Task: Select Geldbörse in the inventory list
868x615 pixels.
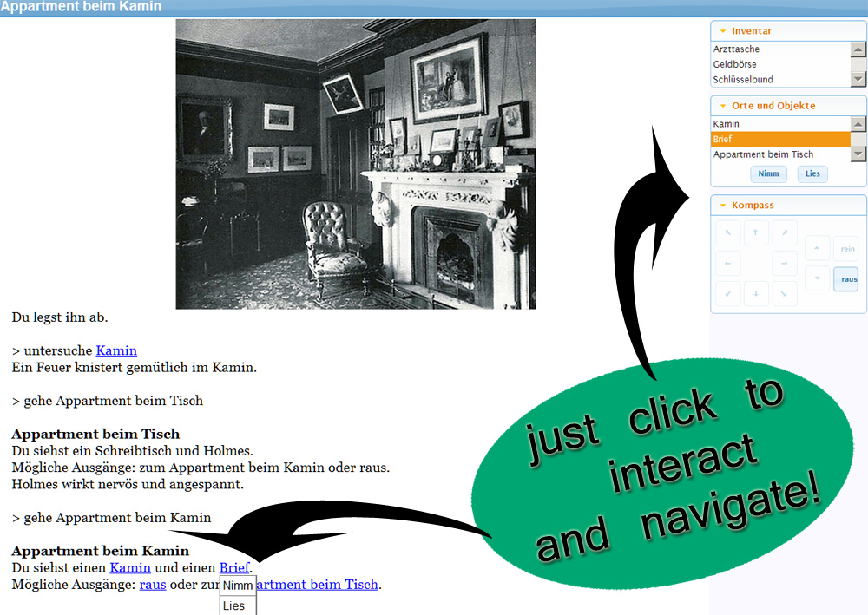Action: tap(734, 64)
